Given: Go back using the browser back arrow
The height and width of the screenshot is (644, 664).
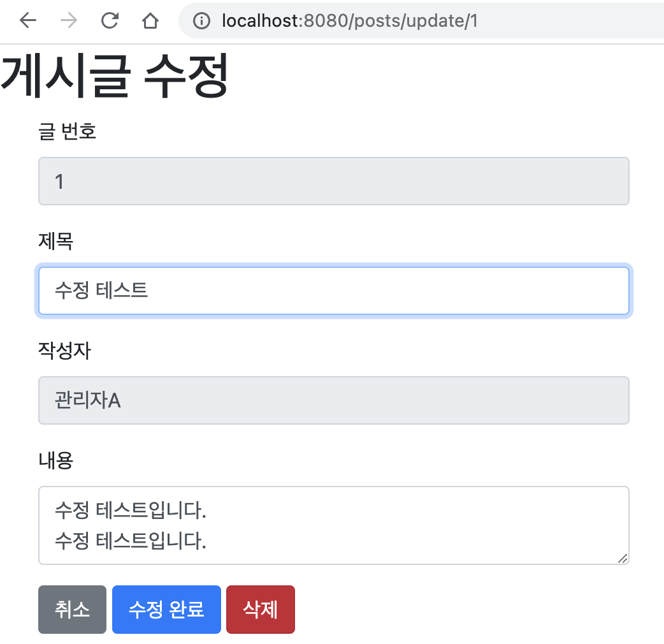Looking at the screenshot, I should click(x=28, y=20).
